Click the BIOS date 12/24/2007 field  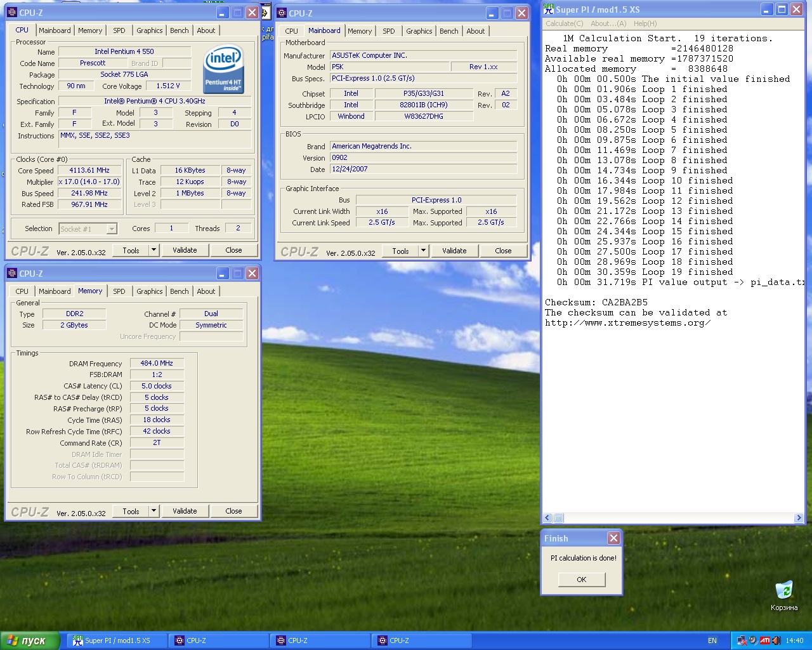pyautogui.click(x=423, y=169)
